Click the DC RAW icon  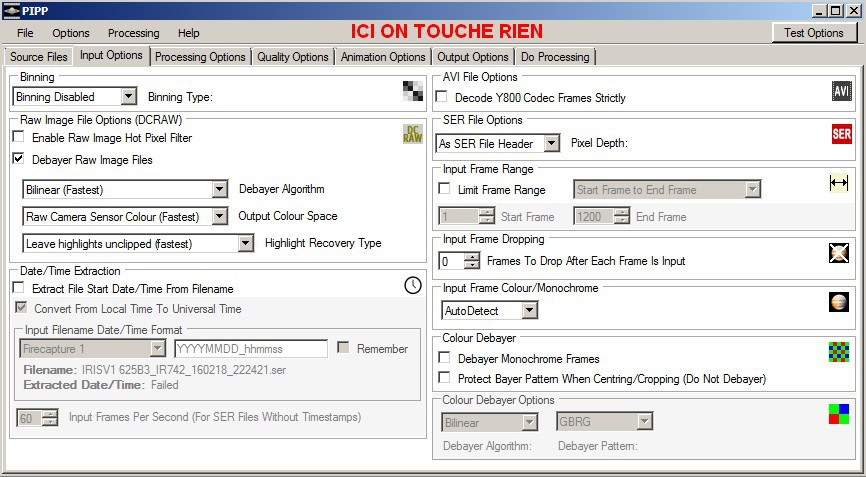pyautogui.click(x=413, y=134)
